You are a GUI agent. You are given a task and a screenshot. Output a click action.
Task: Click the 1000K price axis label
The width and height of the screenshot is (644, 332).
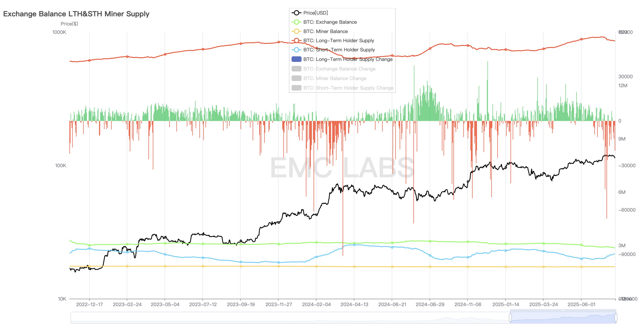(59, 32)
